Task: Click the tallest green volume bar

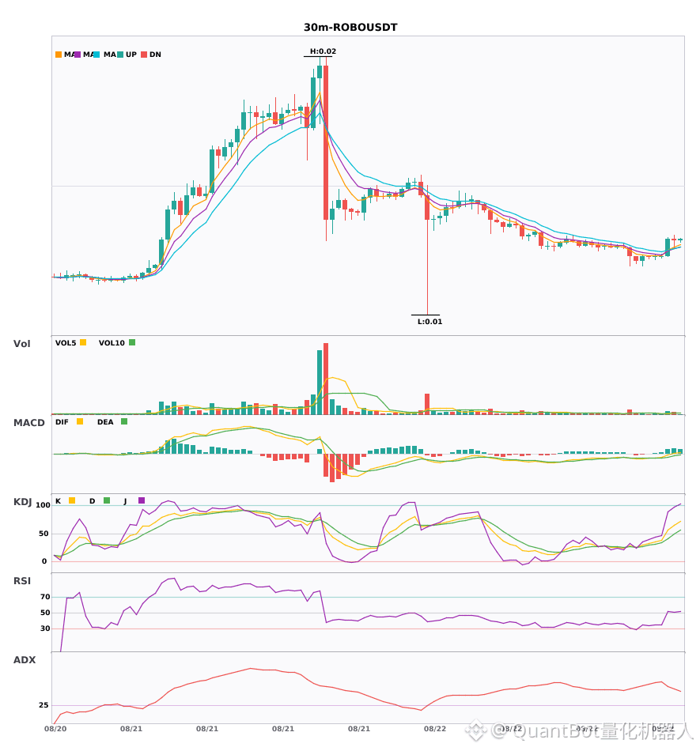Action: pos(320,382)
